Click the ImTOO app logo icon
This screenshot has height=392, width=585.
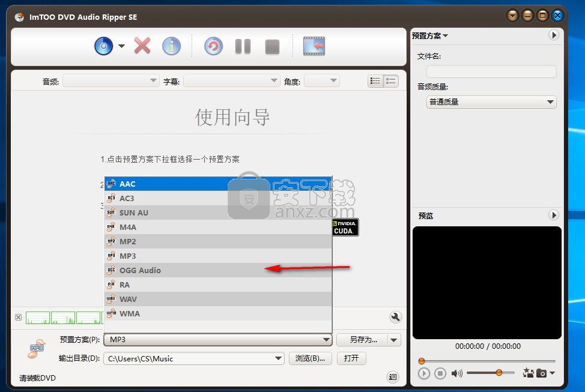click(x=19, y=17)
